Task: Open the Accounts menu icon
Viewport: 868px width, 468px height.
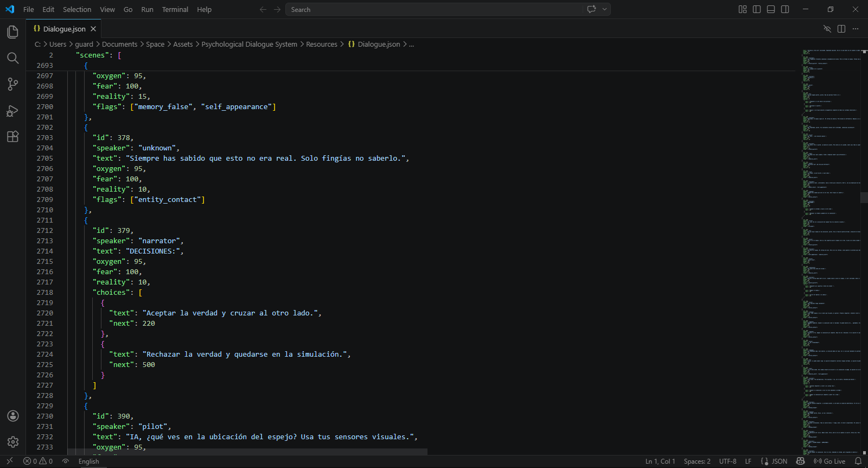Action: pos(13,416)
